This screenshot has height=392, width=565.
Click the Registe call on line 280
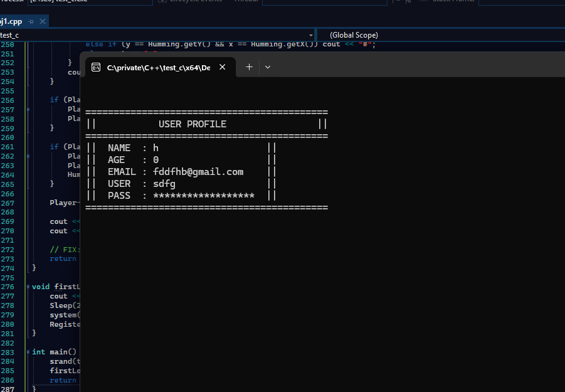tap(65, 324)
